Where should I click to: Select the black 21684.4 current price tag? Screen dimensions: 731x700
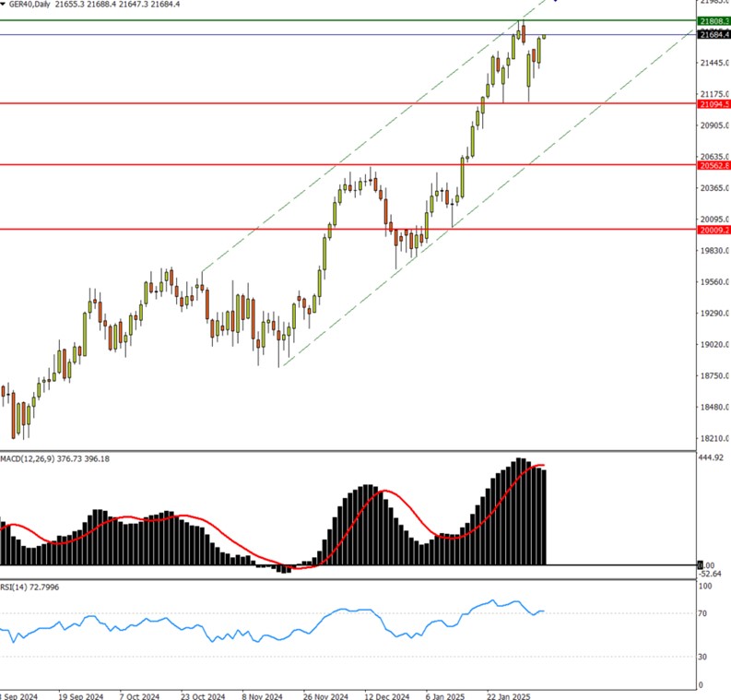[714, 35]
